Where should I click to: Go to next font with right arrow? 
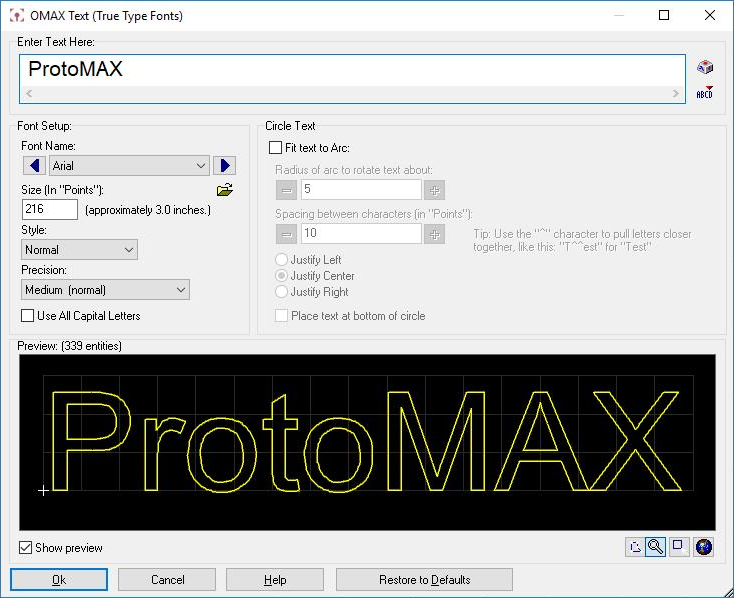click(x=224, y=165)
